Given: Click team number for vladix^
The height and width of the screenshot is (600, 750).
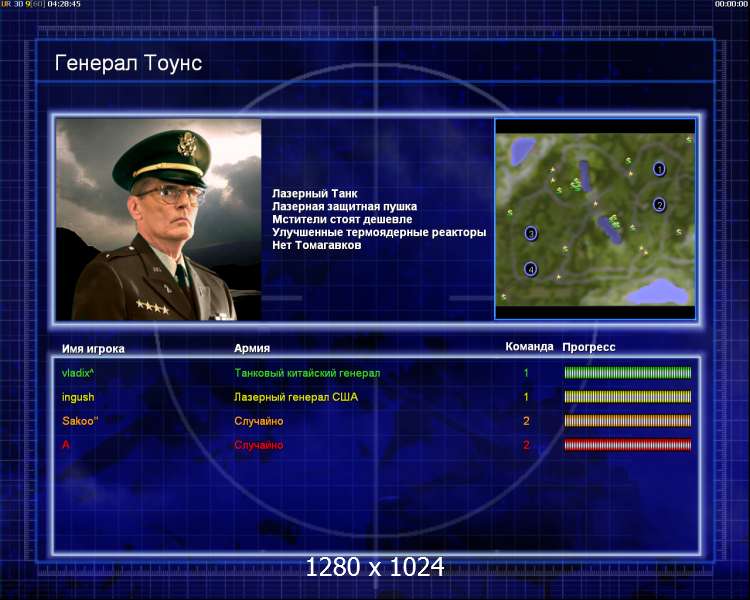Looking at the screenshot, I should pyautogui.click(x=526, y=373).
